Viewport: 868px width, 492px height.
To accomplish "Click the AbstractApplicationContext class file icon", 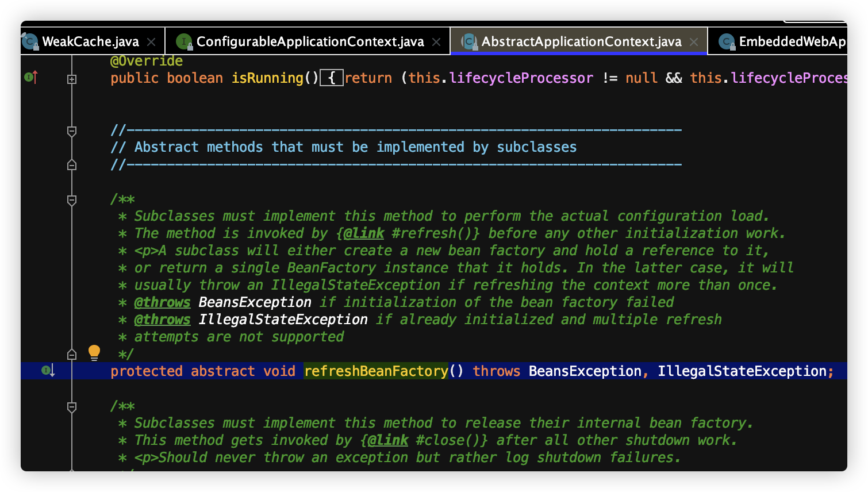I will 469,41.
